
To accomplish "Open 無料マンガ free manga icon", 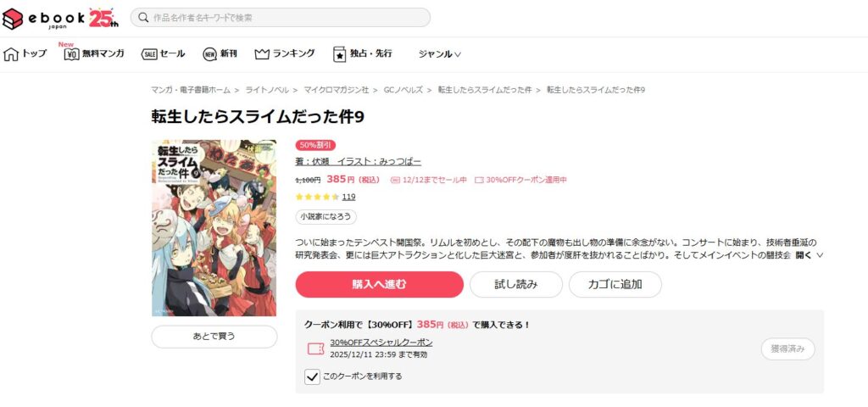I will click(72, 54).
